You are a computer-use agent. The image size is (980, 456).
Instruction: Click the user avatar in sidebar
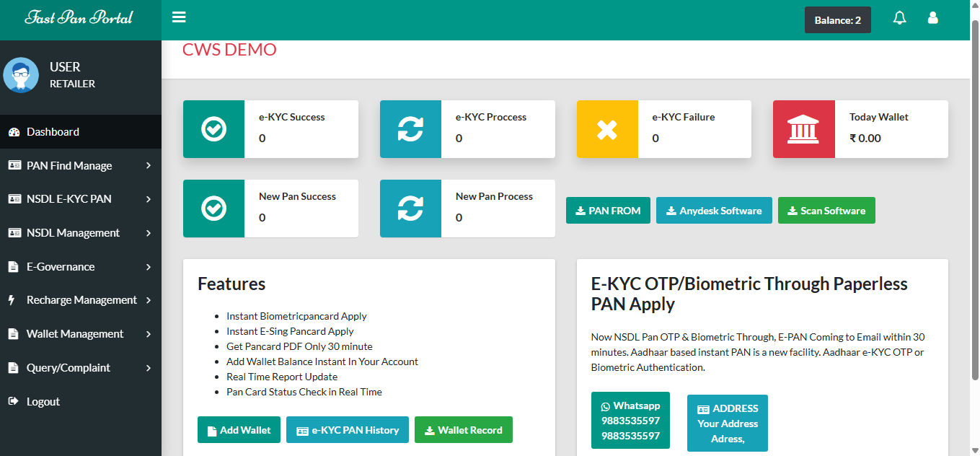pos(21,75)
